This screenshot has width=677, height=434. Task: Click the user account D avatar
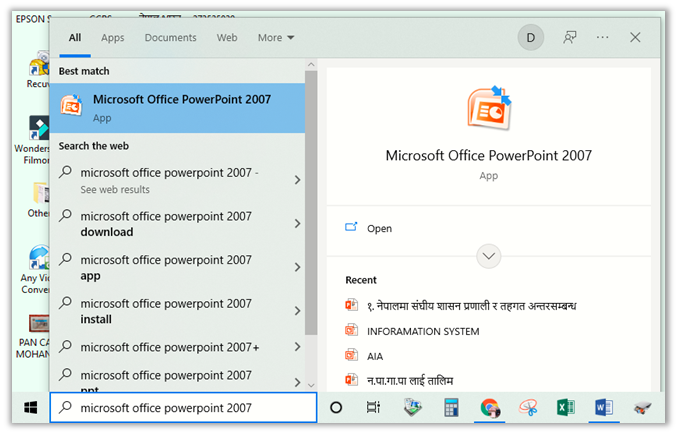[530, 38]
